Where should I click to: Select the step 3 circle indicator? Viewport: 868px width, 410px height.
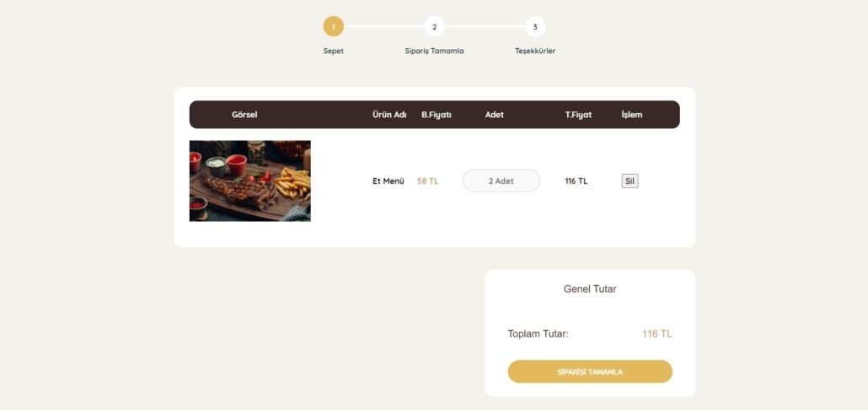(x=535, y=27)
